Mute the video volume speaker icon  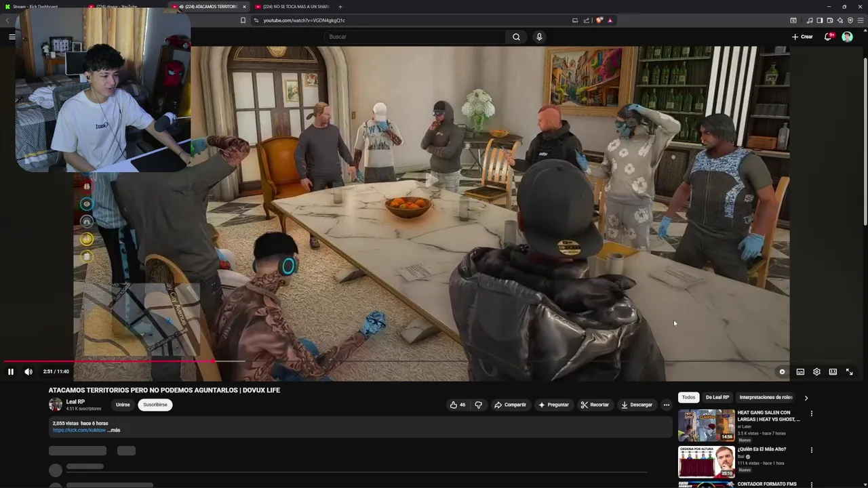[28, 371]
